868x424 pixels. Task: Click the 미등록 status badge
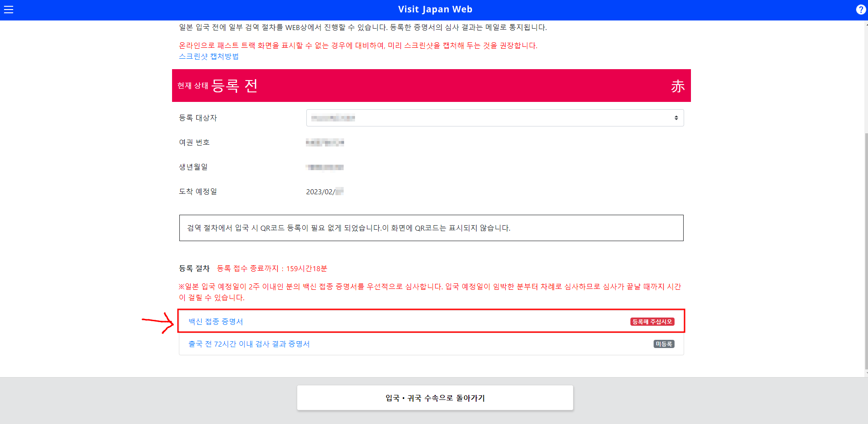click(x=664, y=344)
